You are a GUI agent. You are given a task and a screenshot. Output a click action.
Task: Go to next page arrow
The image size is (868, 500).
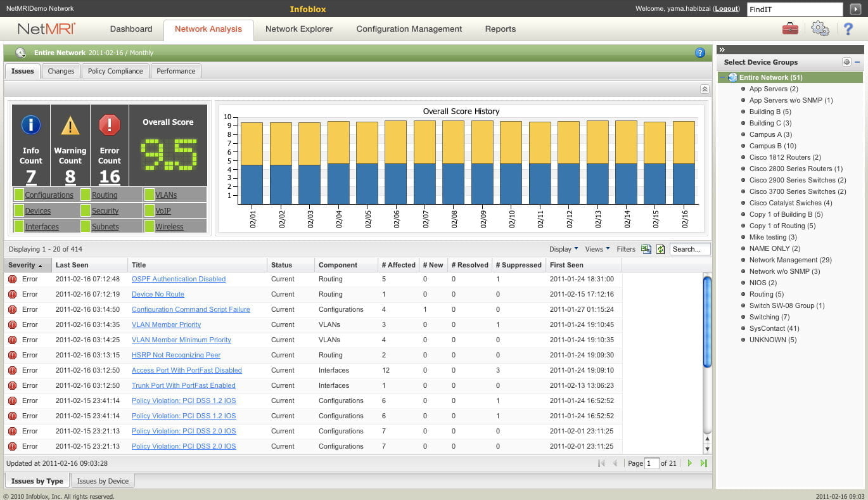(x=690, y=463)
